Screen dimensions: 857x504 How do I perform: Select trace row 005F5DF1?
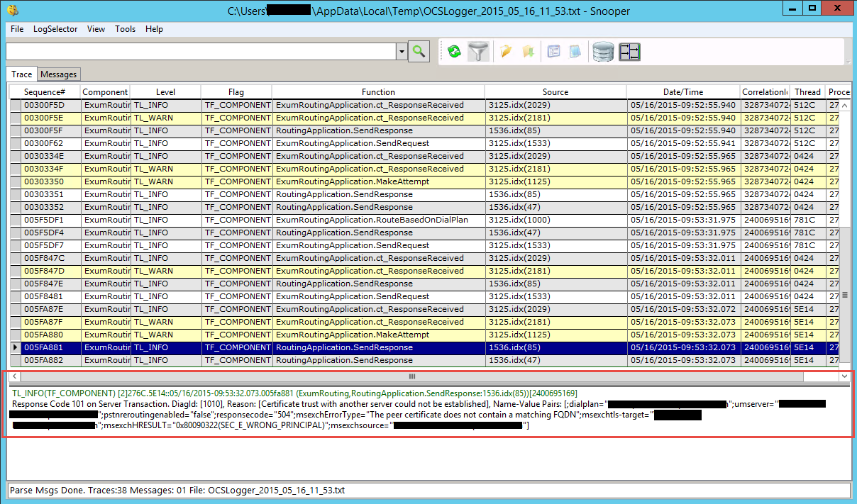[424, 220]
